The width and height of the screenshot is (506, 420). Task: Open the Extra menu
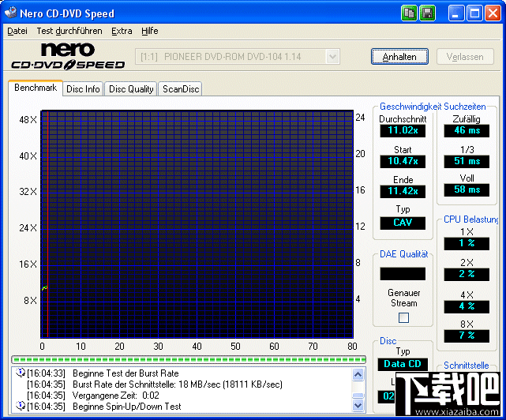[x=122, y=31]
